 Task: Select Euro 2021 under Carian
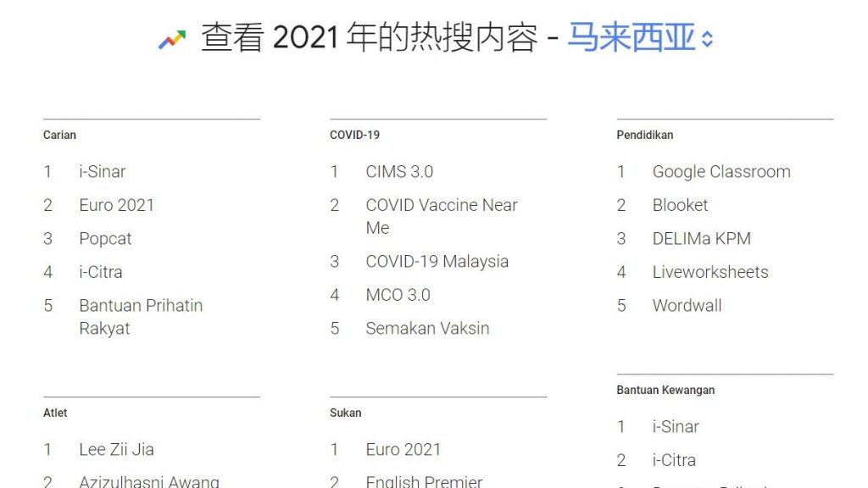(116, 205)
